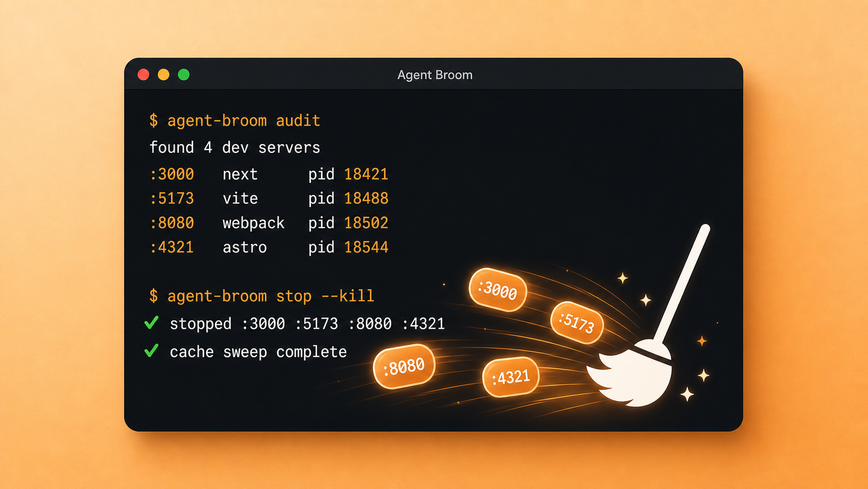
Task: Click the 'astro' server name
Action: click(245, 247)
